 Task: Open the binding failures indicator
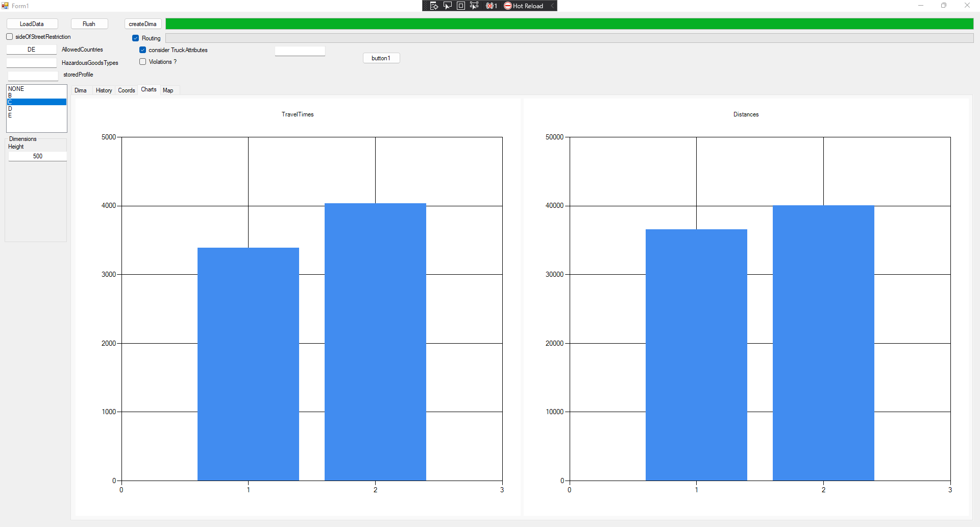click(x=491, y=6)
